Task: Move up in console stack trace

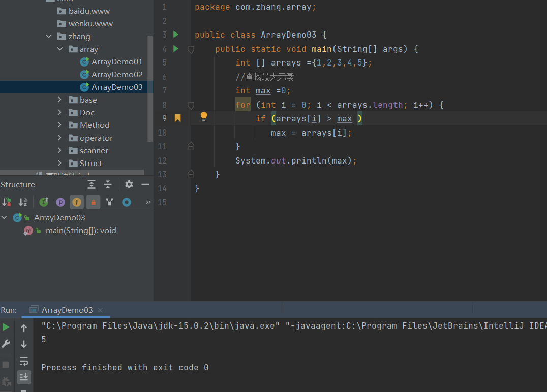Action: click(24, 328)
